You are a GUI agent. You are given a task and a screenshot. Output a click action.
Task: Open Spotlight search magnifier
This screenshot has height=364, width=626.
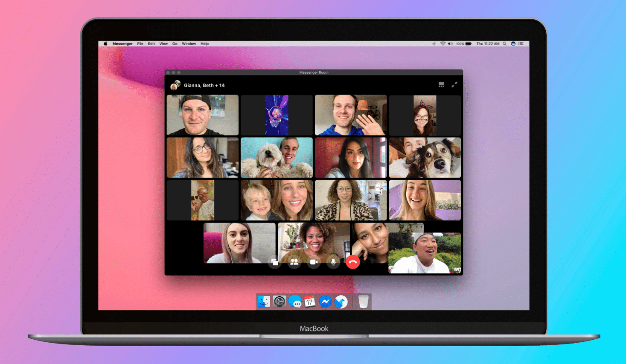[x=504, y=43]
